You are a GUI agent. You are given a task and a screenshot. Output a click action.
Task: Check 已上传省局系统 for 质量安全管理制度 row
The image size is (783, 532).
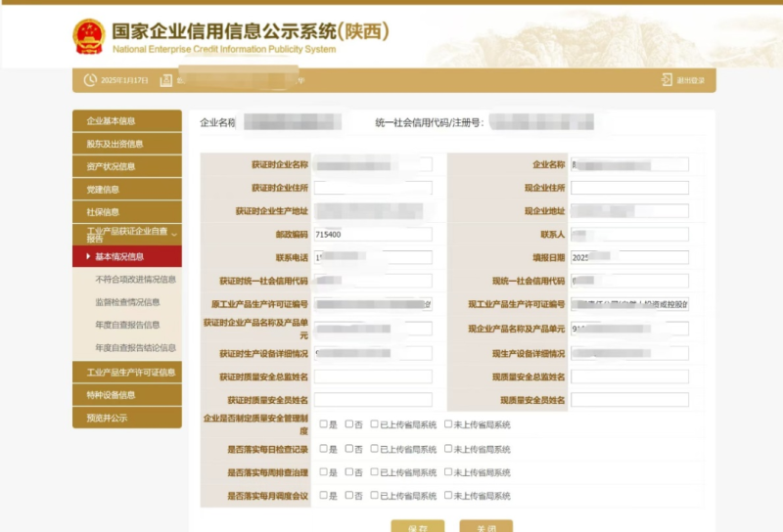pyautogui.click(x=374, y=424)
